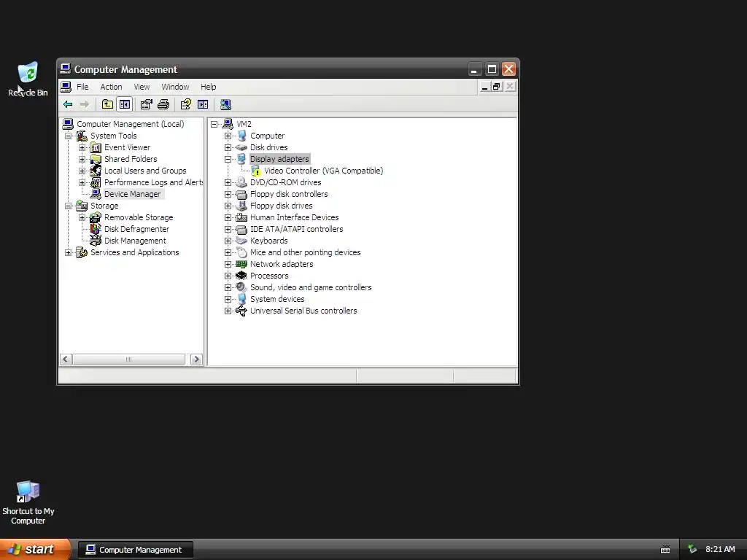
Task: Click the Universal Serial Bus icon
Action: pyautogui.click(x=241, y=311)
